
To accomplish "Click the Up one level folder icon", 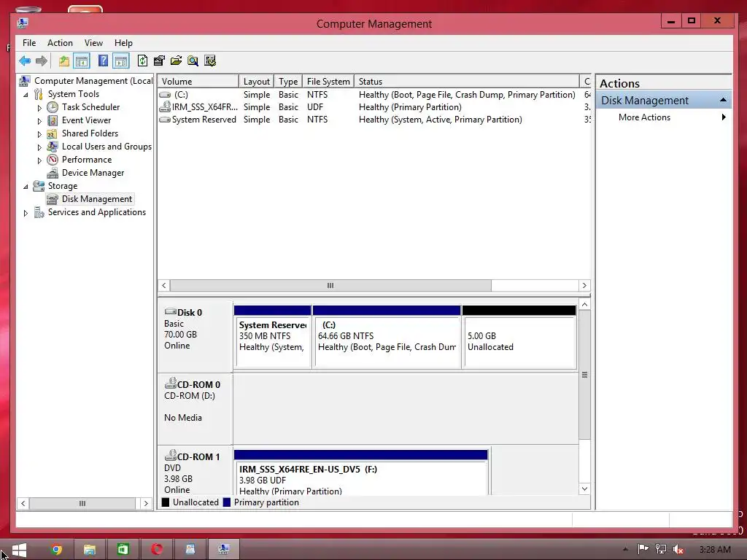I will (63, 61).
